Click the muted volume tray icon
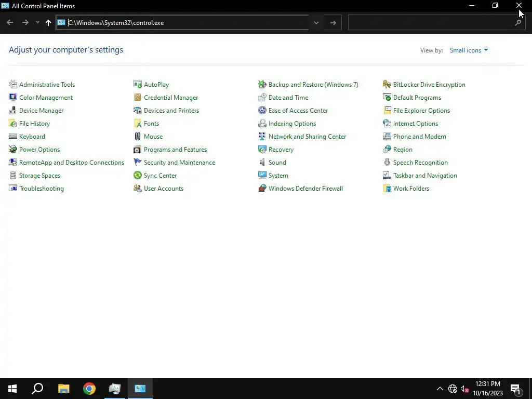532x399 pixels. pos(464,389)
